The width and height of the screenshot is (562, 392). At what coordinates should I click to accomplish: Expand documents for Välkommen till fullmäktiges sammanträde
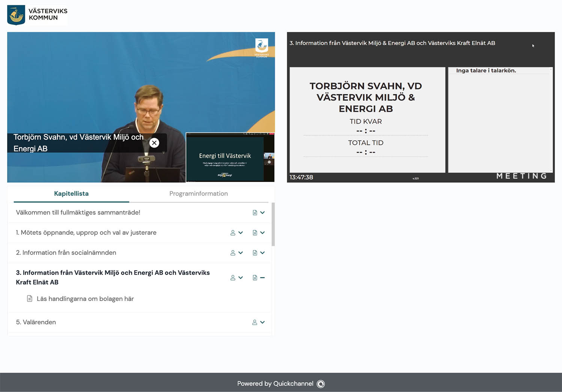click(x=259, y=213)
